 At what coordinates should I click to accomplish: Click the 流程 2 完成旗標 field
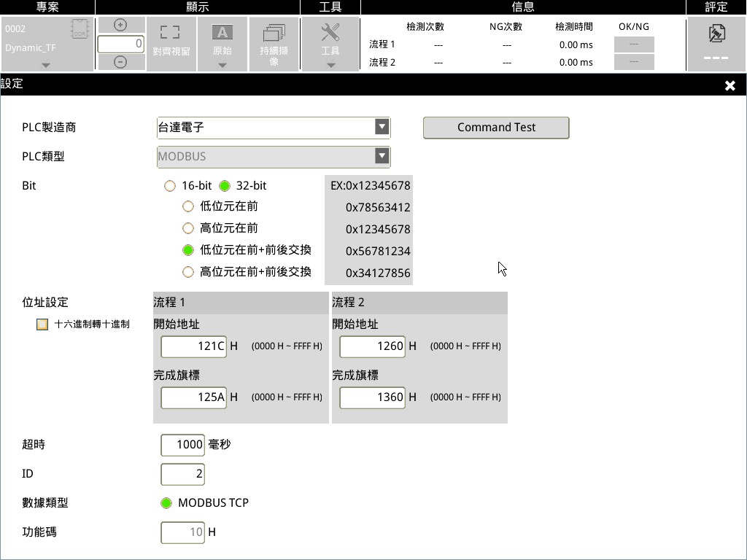point(372,397)
